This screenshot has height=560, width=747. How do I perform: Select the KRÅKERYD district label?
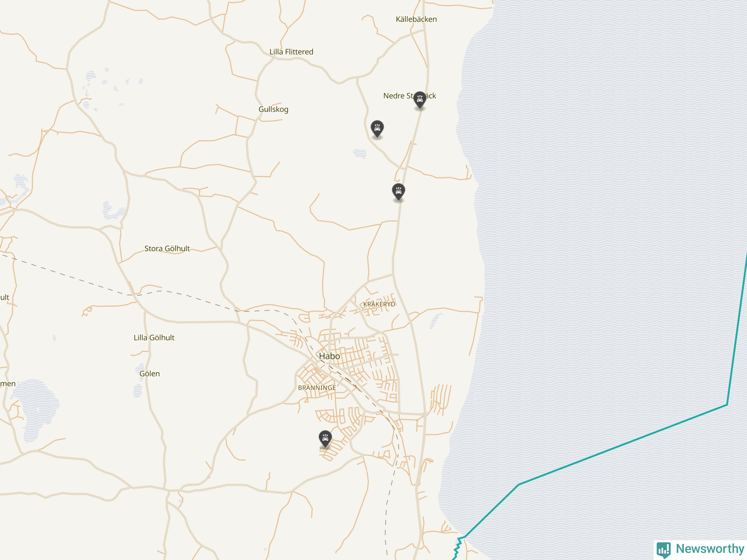point(379,304)
